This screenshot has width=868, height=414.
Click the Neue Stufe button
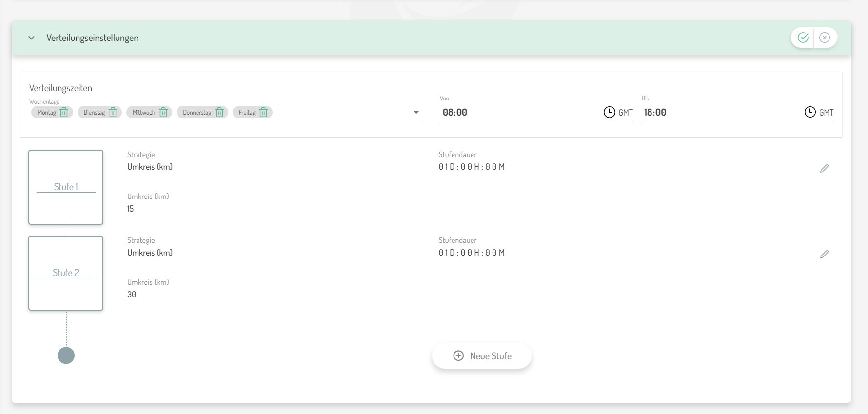(x=482, y=356)
